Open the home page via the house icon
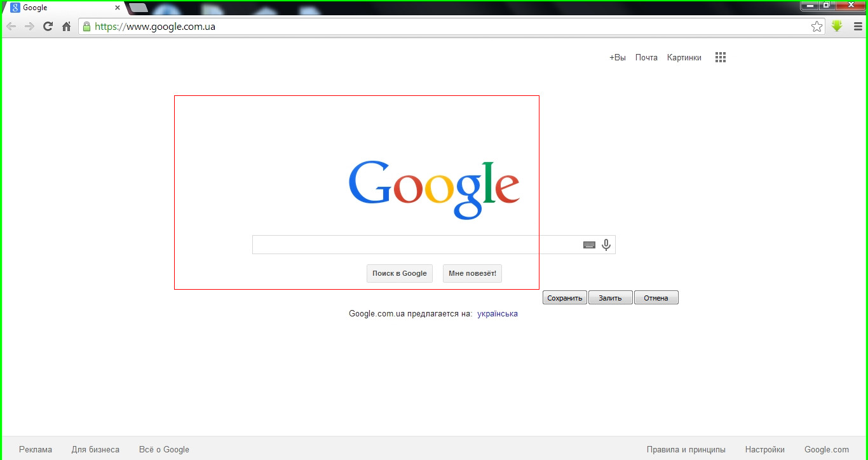 pyautogui.click(x=66, y=27)
